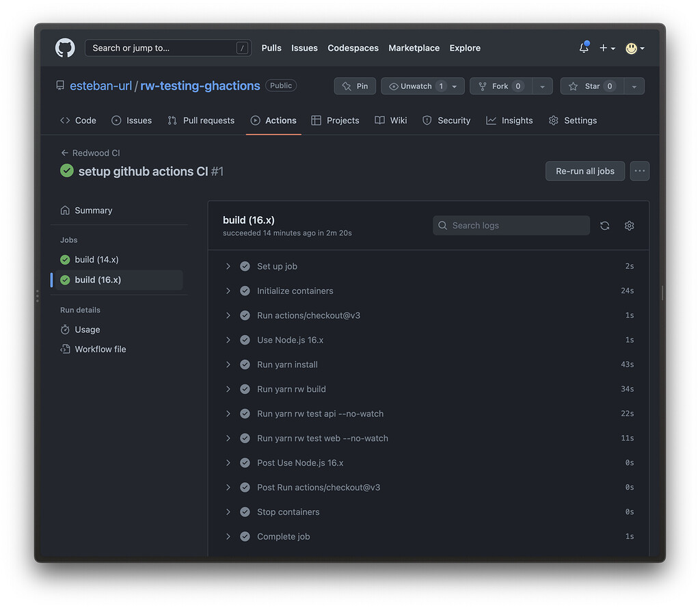This screenshot has width=700, height=608.
Task: Select the Actions tab
Action: [273, 120]
